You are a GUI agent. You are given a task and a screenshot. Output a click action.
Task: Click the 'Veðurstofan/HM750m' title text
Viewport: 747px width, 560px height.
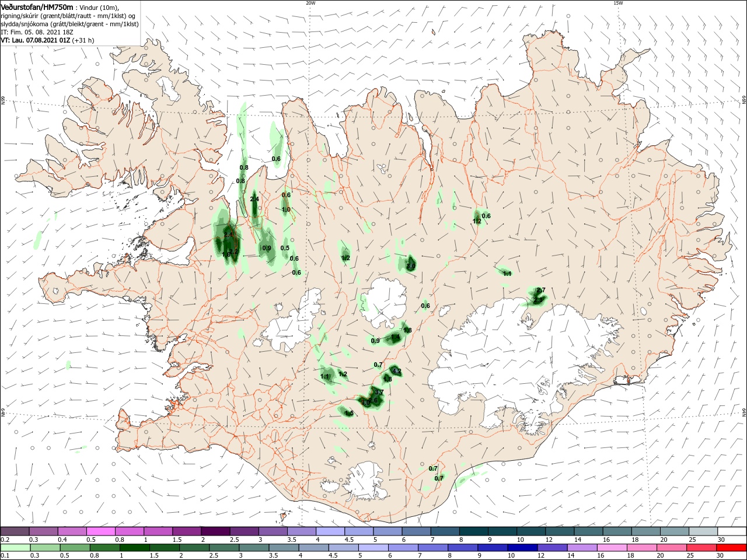(37, 7)
